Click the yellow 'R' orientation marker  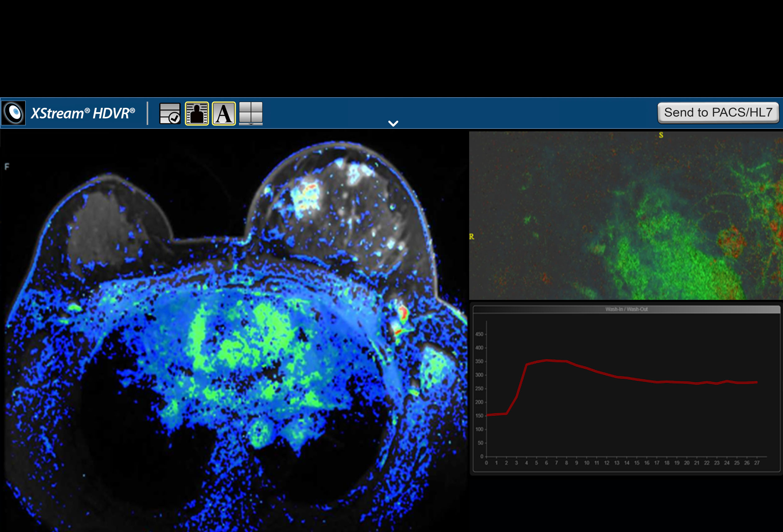(x=472, y=237)
